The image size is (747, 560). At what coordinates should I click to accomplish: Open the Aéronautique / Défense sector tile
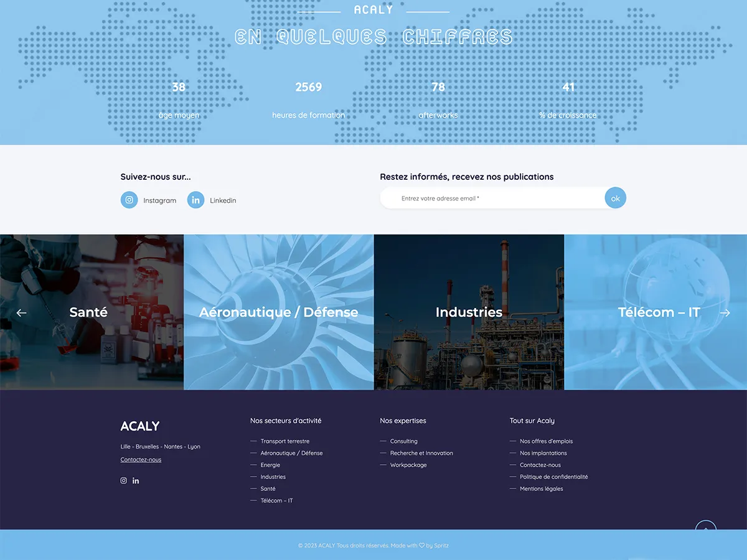point(278,312)
